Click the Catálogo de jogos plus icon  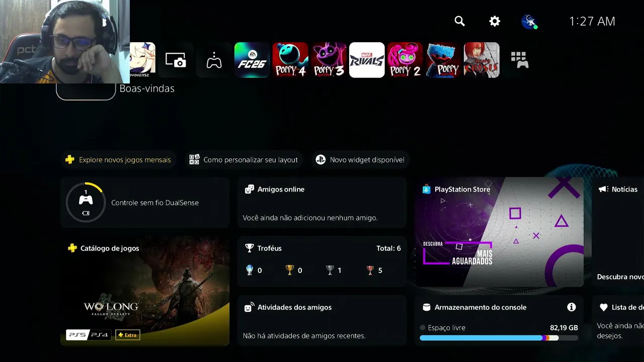(x=72, y=248)
